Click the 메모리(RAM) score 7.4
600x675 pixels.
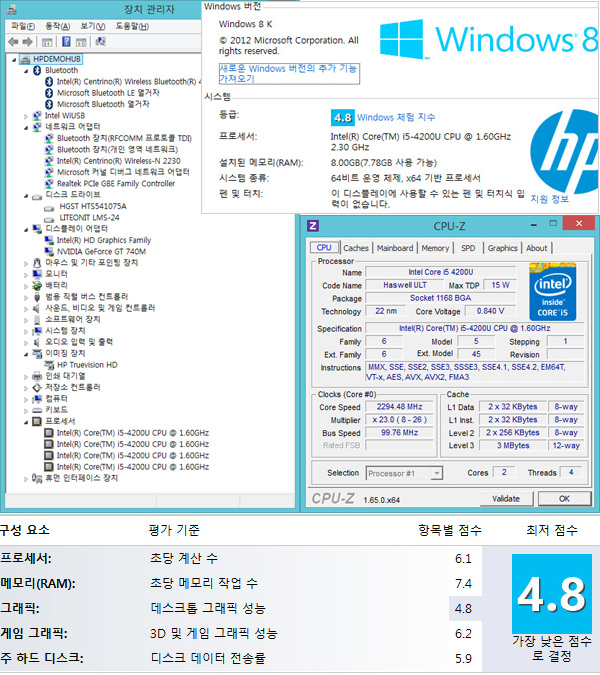(463, 584)
